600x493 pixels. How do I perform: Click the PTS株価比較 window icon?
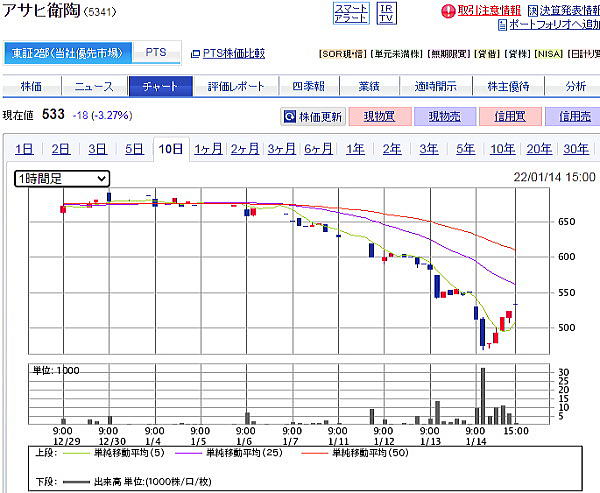point(194,53)
